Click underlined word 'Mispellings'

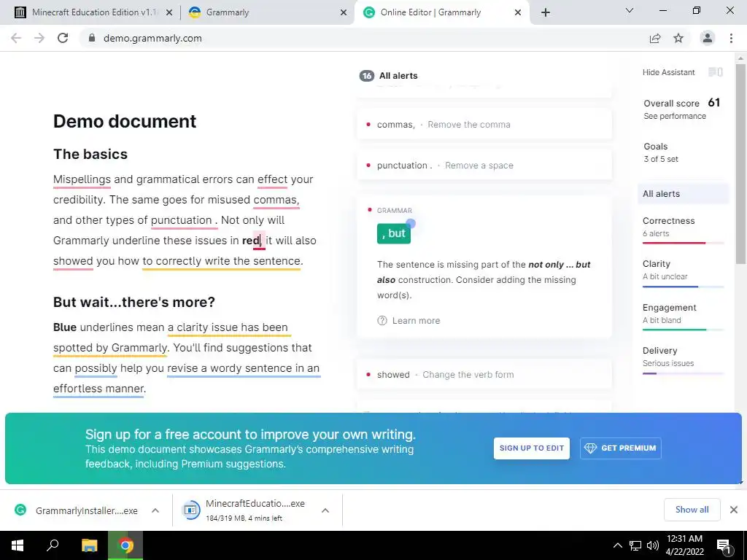[x=82, y=179]
